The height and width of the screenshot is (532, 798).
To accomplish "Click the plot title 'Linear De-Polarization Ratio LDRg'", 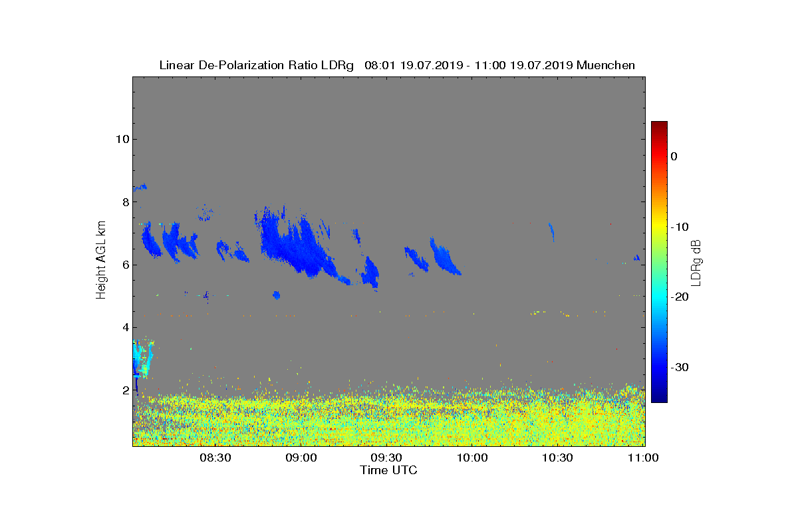I will tap(257, 65).
